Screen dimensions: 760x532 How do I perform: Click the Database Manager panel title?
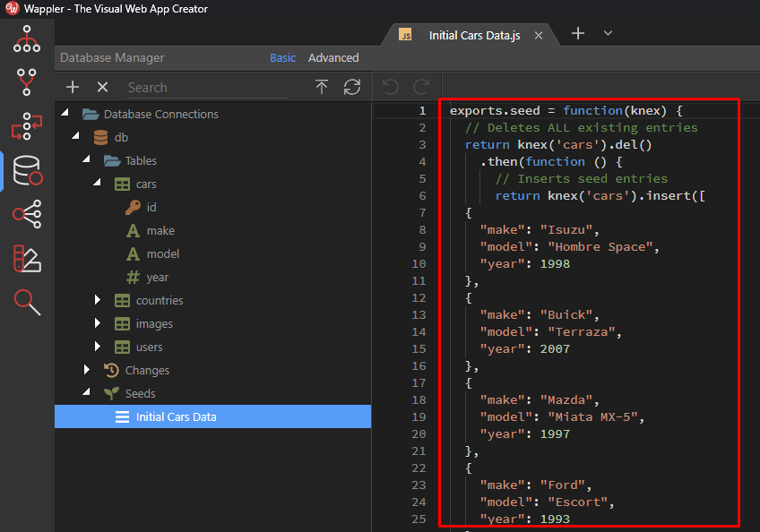(112, 57)
